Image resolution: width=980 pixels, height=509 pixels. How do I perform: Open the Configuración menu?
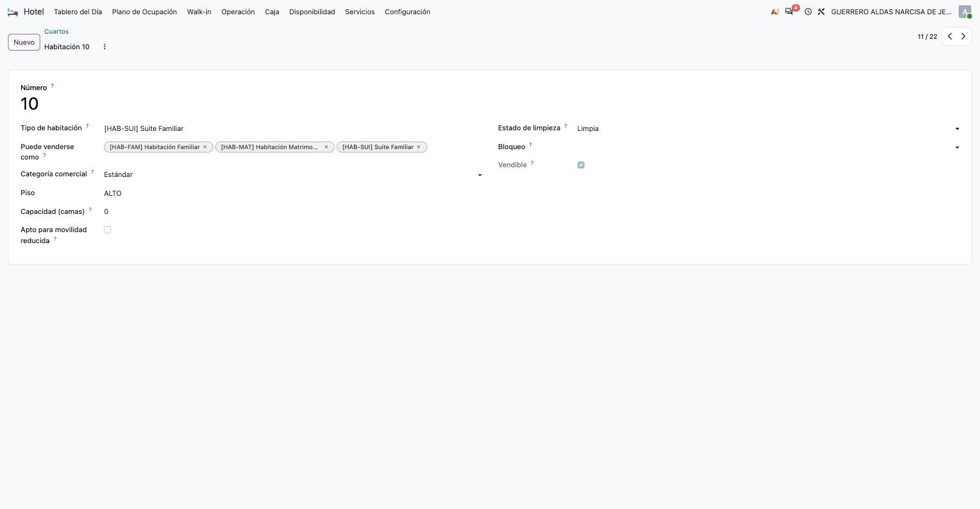408,12
